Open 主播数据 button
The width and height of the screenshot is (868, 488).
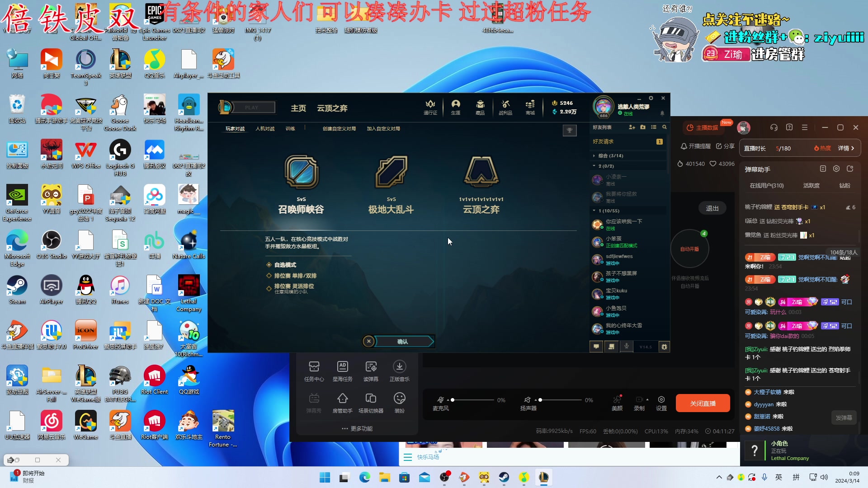pyautogui.click(x=703, y=128)
